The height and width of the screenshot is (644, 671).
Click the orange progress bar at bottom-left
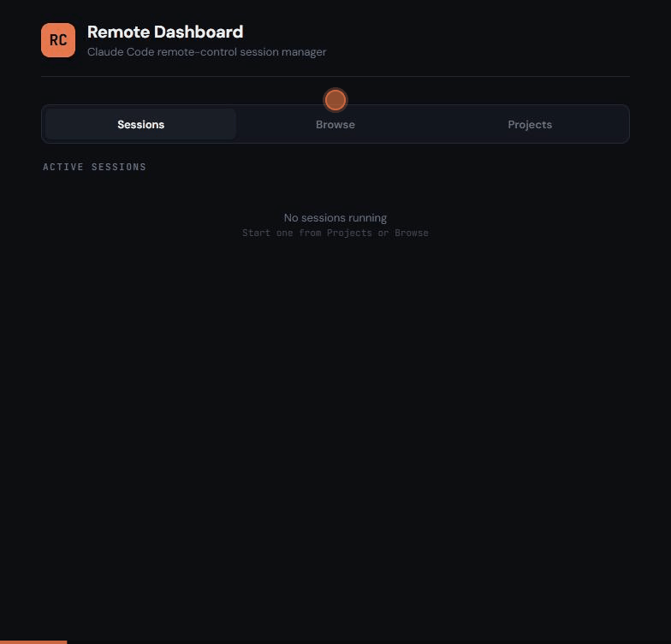tap(33, 642)
